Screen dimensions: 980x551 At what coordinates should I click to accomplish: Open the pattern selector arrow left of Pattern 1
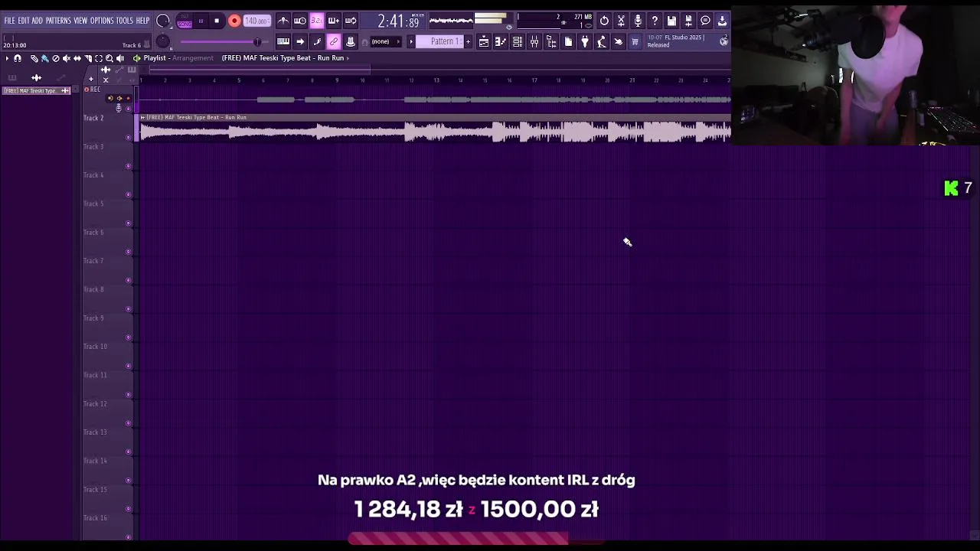click(411, 42)
